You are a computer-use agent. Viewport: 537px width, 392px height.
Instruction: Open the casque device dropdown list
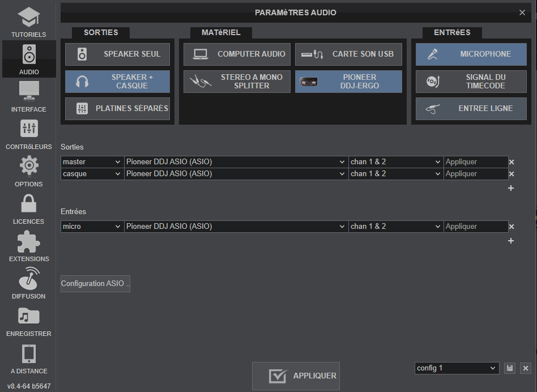(x=236, y=174)
